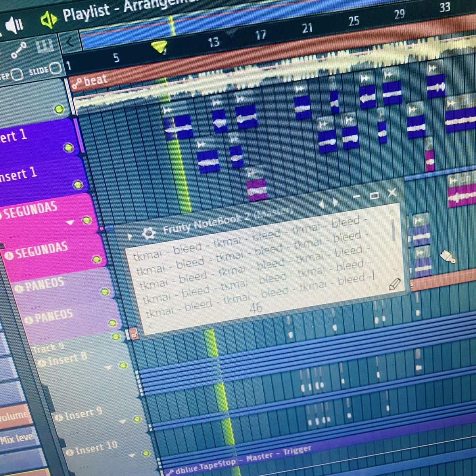Select the beat audio clip label
476x476 pixels.
pyautogui.click(x=95, y=81)
